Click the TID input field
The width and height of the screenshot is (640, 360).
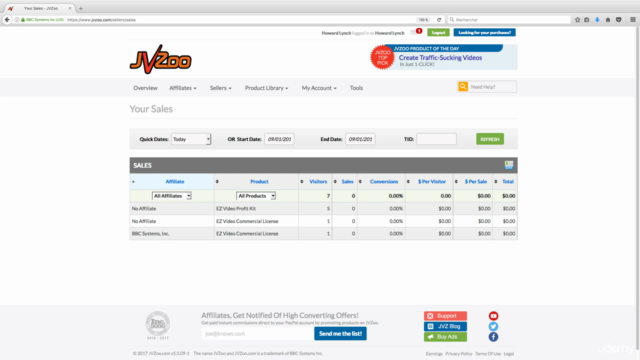[436, 139]
